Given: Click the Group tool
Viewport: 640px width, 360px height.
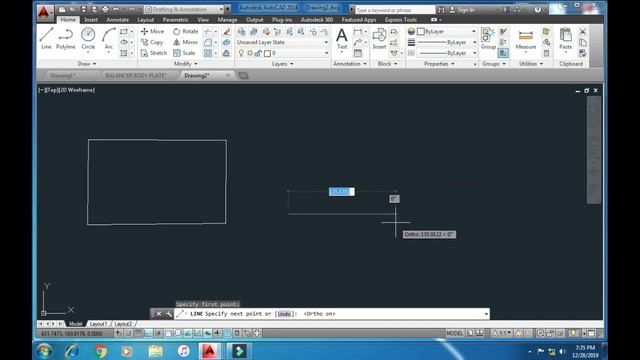Looking at the screenshot, I should (x=488, y=38).
